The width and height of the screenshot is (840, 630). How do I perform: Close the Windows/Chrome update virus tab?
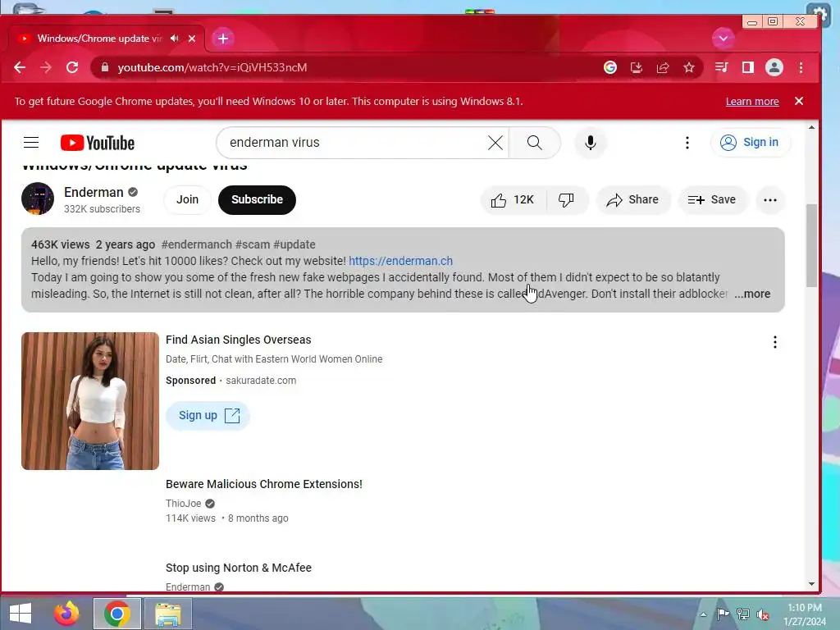(192, 39)
